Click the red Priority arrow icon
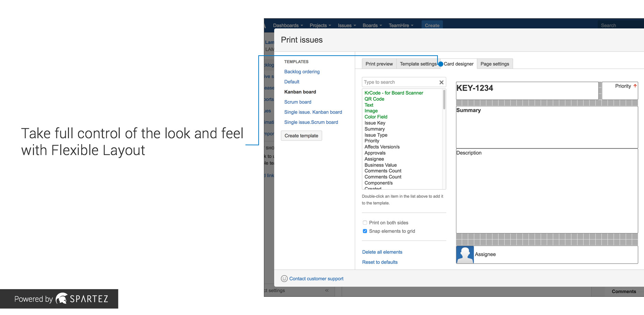Viewport: 644px width, 315px height. (x=635, y=86)
